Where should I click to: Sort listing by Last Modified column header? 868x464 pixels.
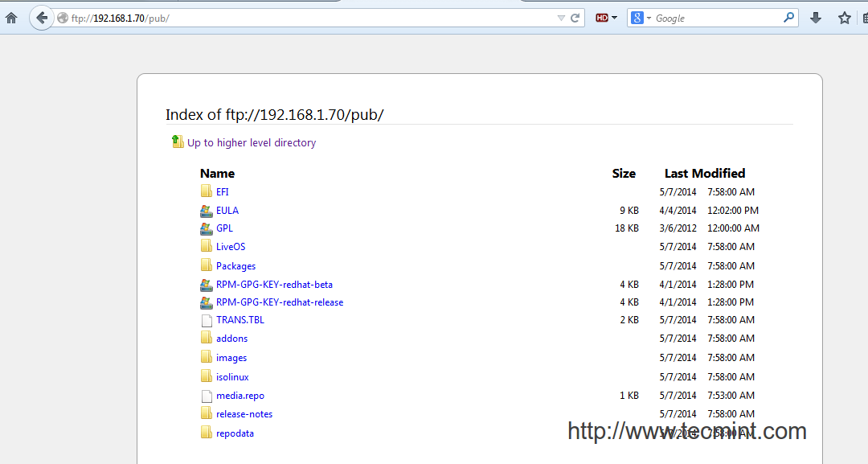point(705,174)
